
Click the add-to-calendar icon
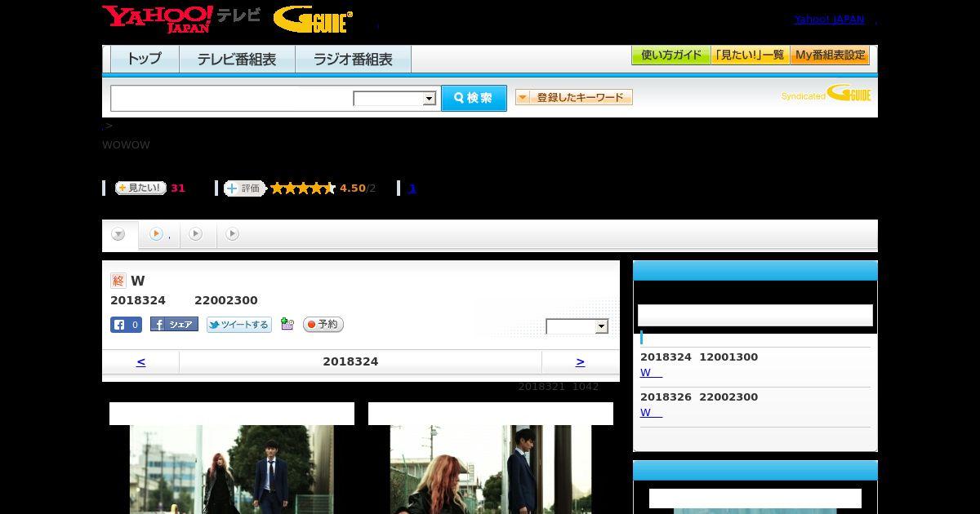click(x=287, y=324)
